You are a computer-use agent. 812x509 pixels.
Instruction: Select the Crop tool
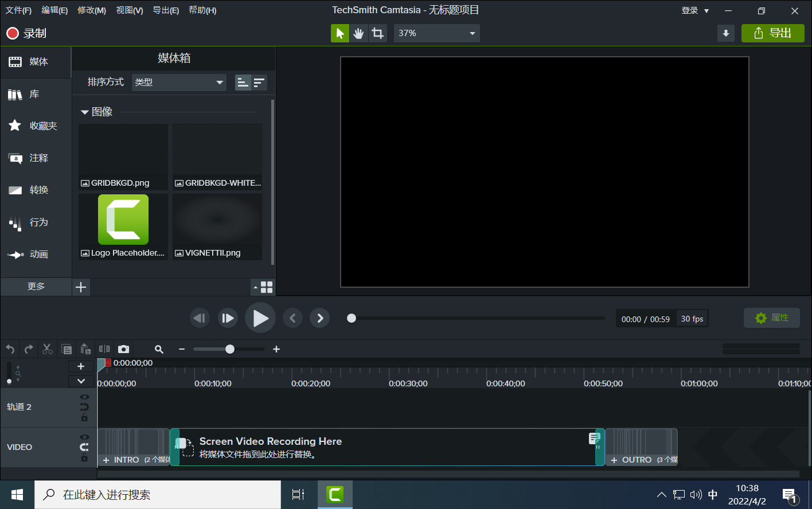(377, 33)
